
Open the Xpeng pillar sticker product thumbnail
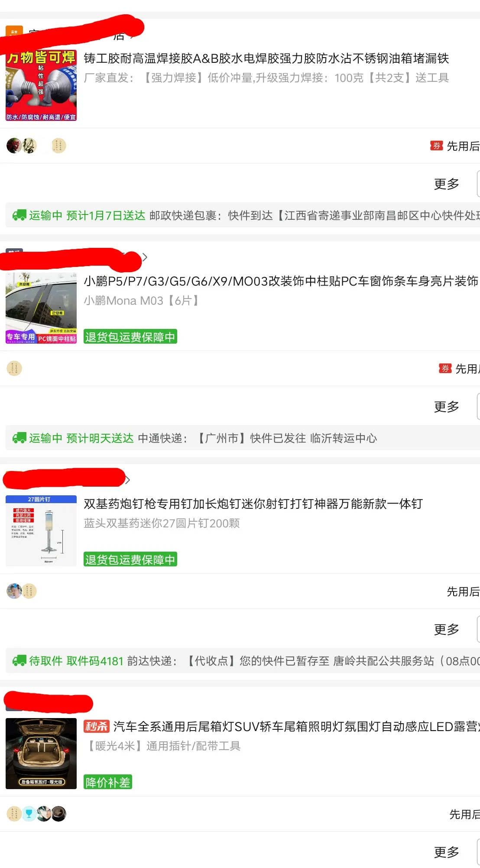click(41, 308)
